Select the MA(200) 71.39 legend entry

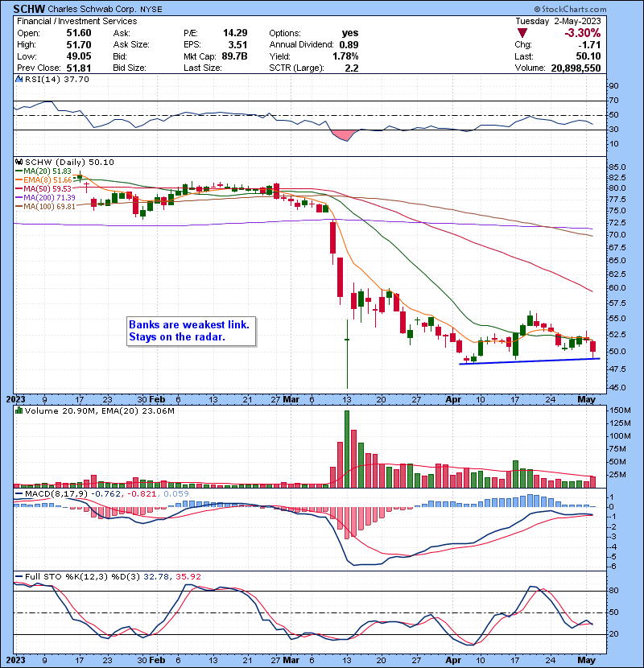click(45, 198)
